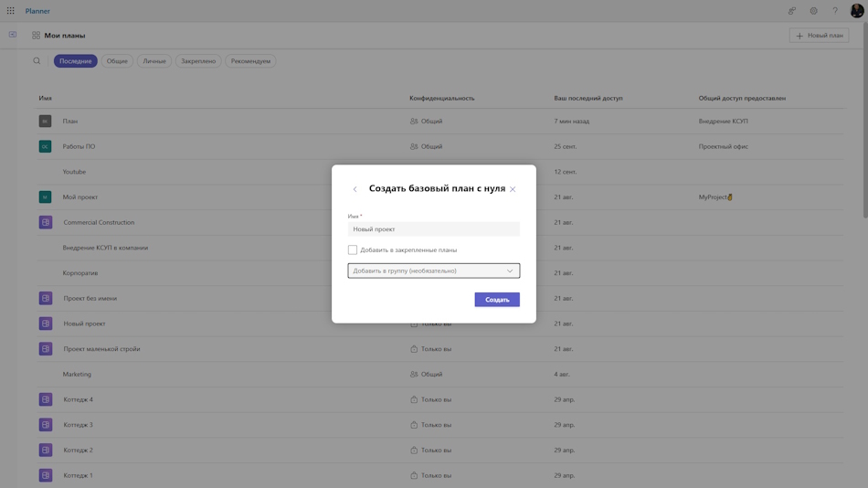Click shared icon in План row
The image size is (868, 488).
[414, 121]
